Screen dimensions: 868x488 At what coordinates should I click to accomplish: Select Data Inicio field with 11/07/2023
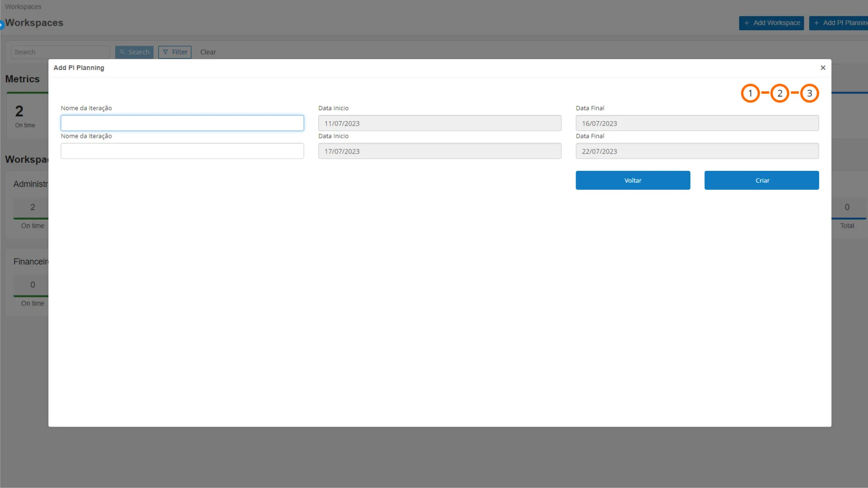pos(440,123)
